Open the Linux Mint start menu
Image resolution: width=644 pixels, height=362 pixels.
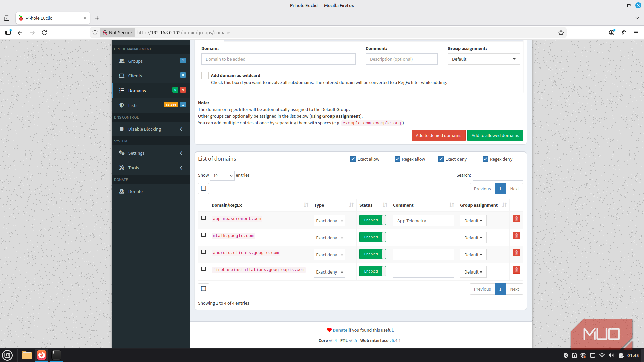7,355
